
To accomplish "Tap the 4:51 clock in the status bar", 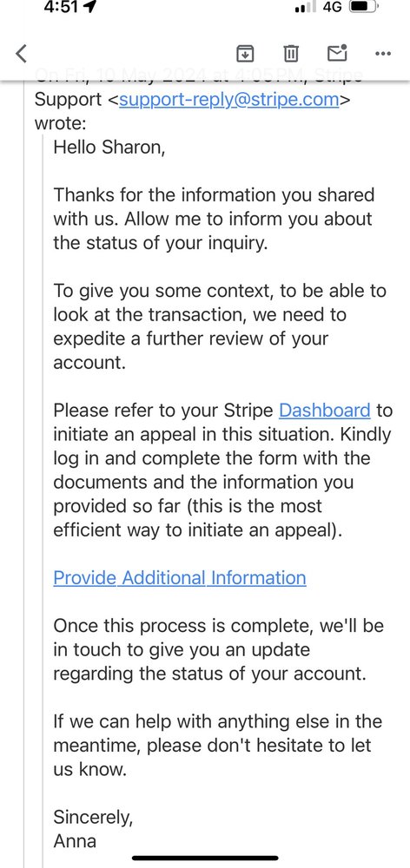I will (x=61, y=7).
